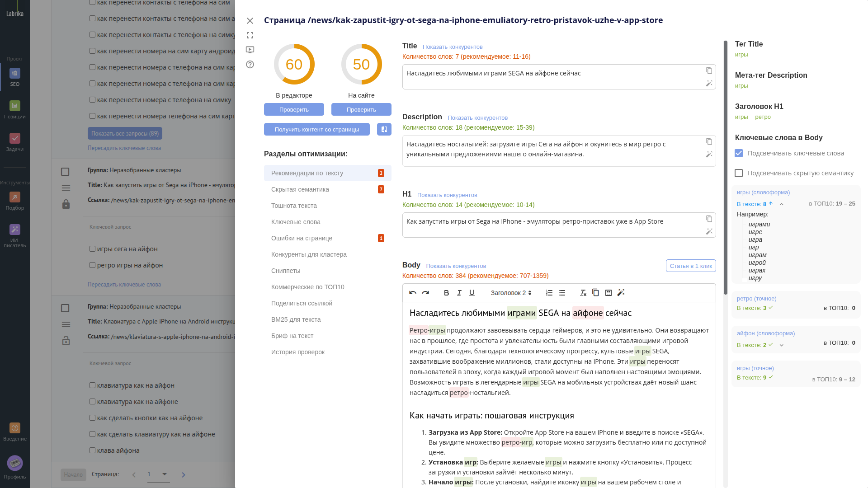This screenshot has height=488, width=868.
Task: Copy the H1 field text
Action: (709, 219)
